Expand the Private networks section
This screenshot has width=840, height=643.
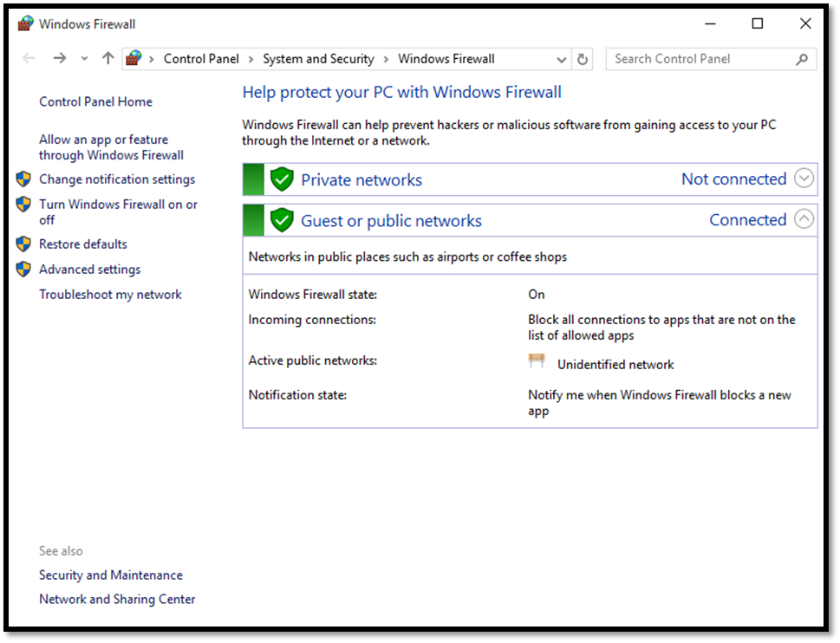pos(804,179)
